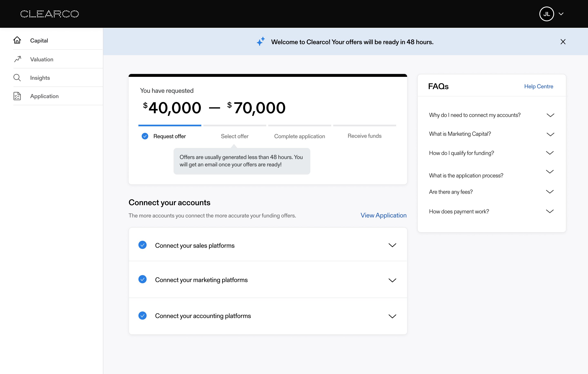Click the Capital home icon
Viewport: 588px width, 374px height.
pyautogui.click(x=17, y=40)
